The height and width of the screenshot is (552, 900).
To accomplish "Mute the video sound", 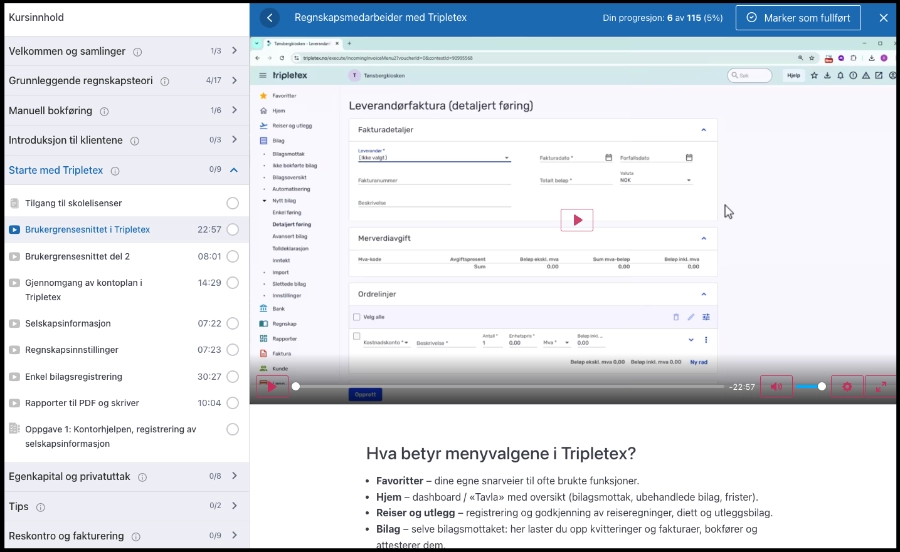I will pos(776,386).
